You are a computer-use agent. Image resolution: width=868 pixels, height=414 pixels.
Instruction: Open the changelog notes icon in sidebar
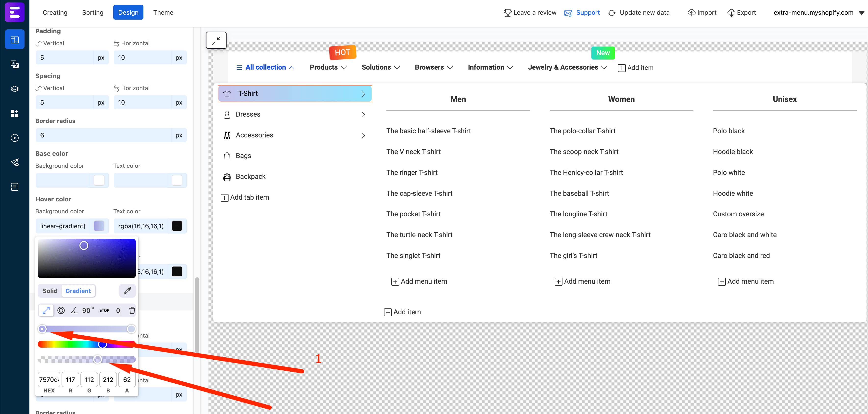14,187
